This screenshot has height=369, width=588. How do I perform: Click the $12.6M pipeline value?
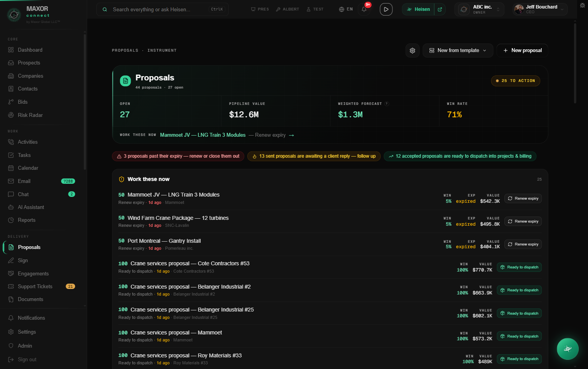tap(244, 115)
